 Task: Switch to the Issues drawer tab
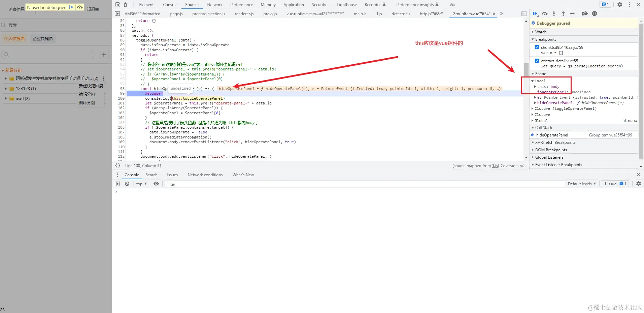pos(172,175)
